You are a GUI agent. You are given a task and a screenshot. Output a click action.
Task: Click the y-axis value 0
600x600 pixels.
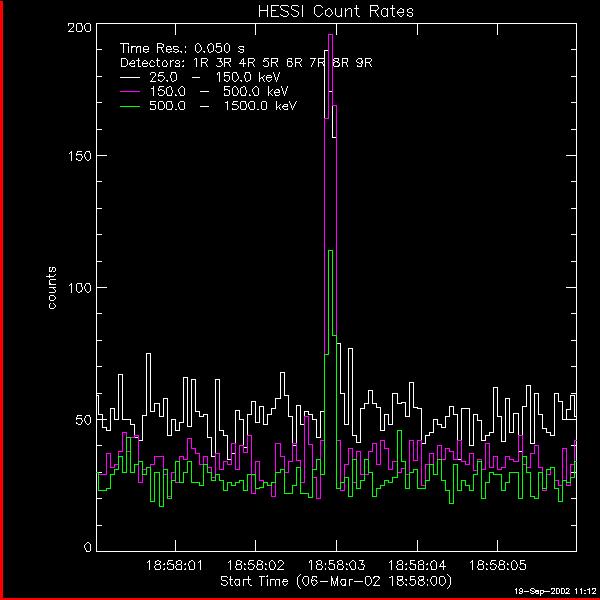[88, 548]
